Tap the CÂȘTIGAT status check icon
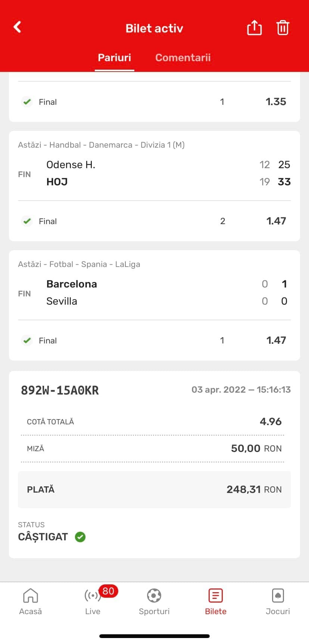This screenshot has width=309, height=644. click(x=80, y=537)
